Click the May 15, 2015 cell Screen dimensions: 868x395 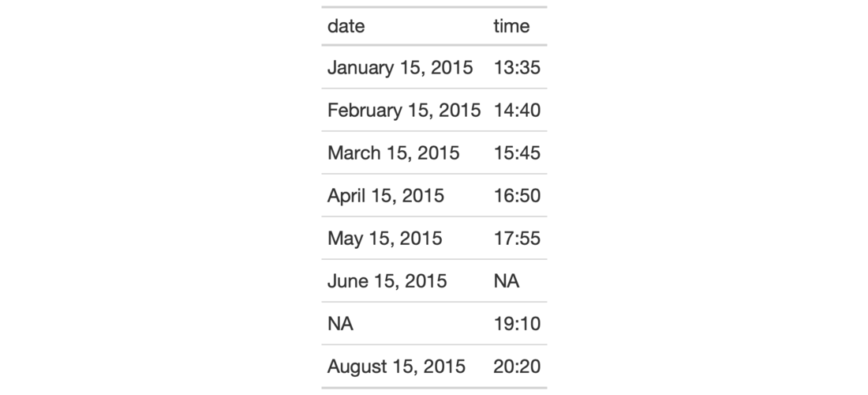coord(384,239)
